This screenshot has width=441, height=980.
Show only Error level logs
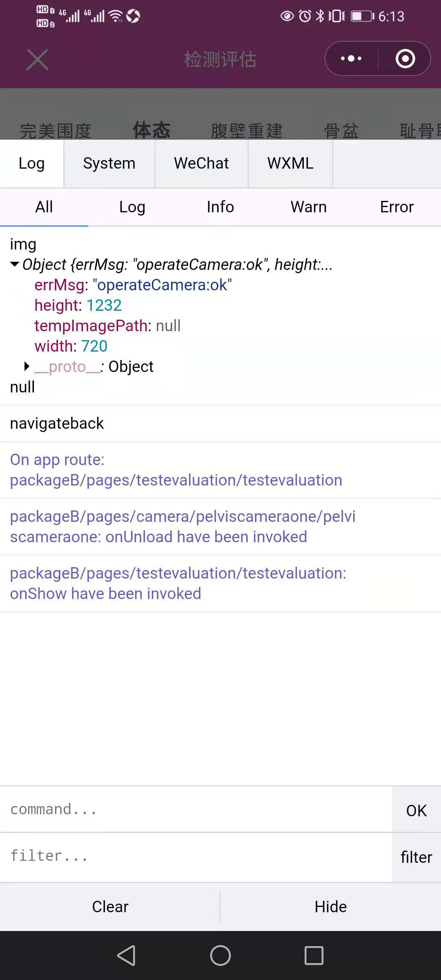(396, 207)
